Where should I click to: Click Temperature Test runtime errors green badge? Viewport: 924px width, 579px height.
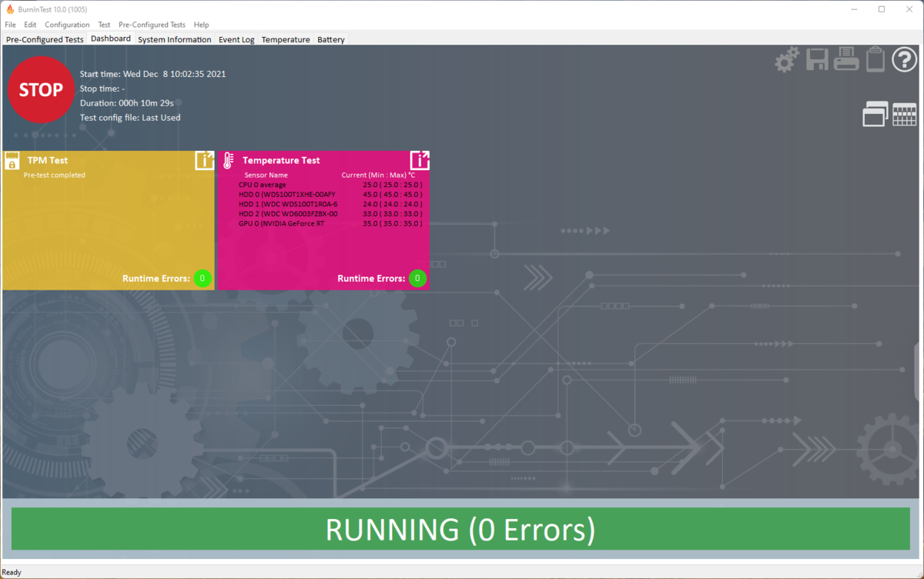point(417,278)
